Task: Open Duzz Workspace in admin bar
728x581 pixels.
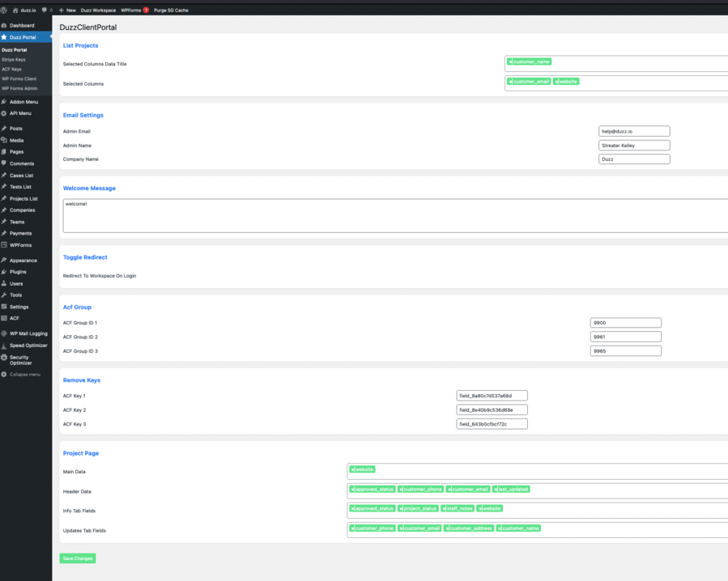Action: [x=98, y=11]
